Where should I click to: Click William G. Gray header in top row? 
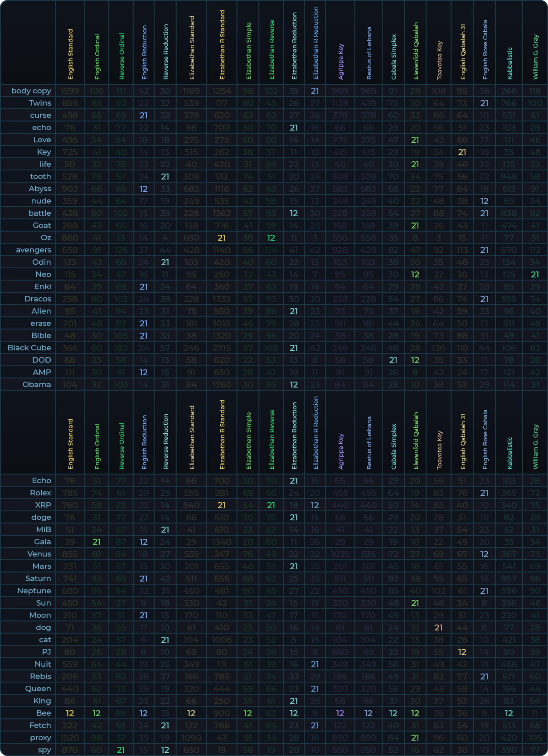[535, 57]
